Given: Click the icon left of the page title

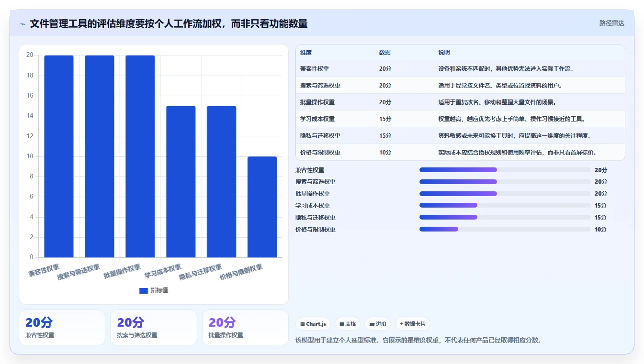Looking at the screenshot, I should click(x=23, y=24).
